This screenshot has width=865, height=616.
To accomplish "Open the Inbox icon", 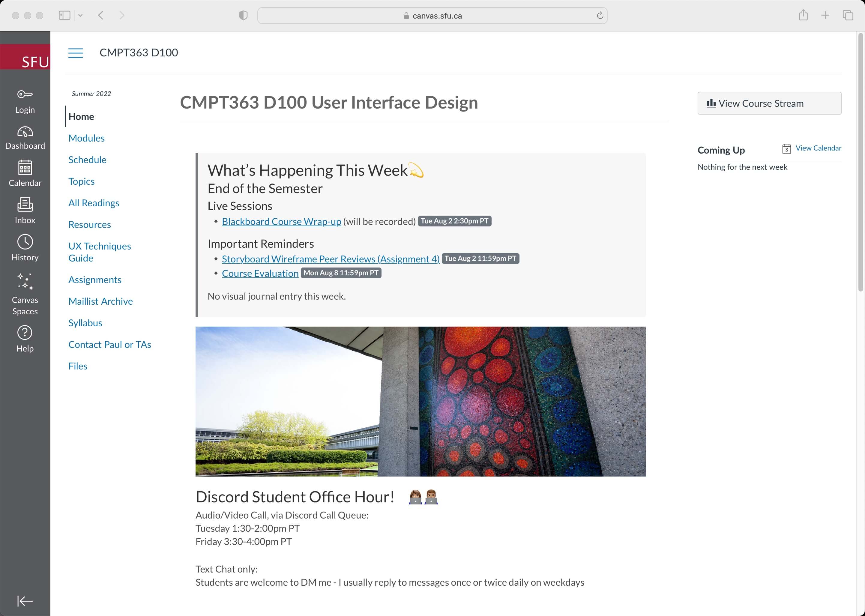I will pyautogui.click(x=25, y=205).
